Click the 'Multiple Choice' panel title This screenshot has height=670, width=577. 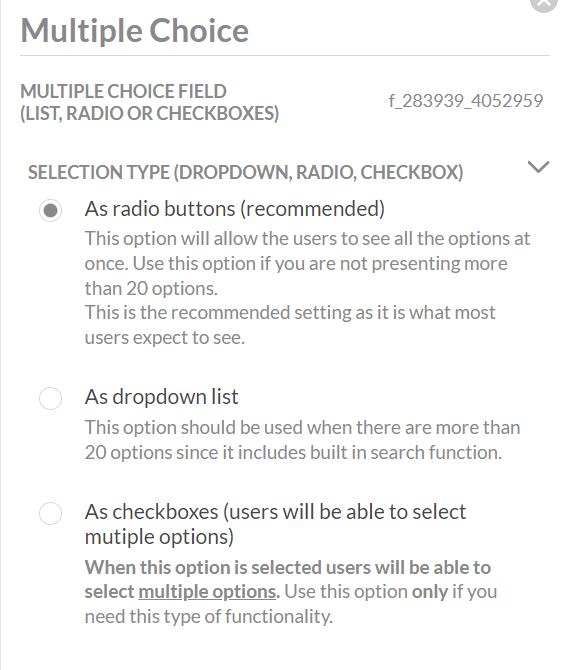[135, 31]
